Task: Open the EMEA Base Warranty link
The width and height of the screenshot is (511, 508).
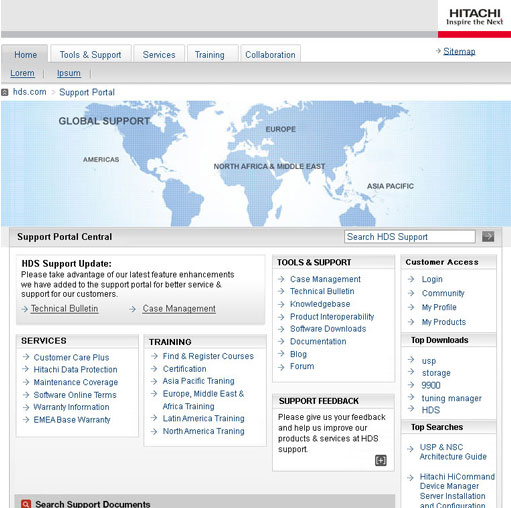Action: coord(72,420)
